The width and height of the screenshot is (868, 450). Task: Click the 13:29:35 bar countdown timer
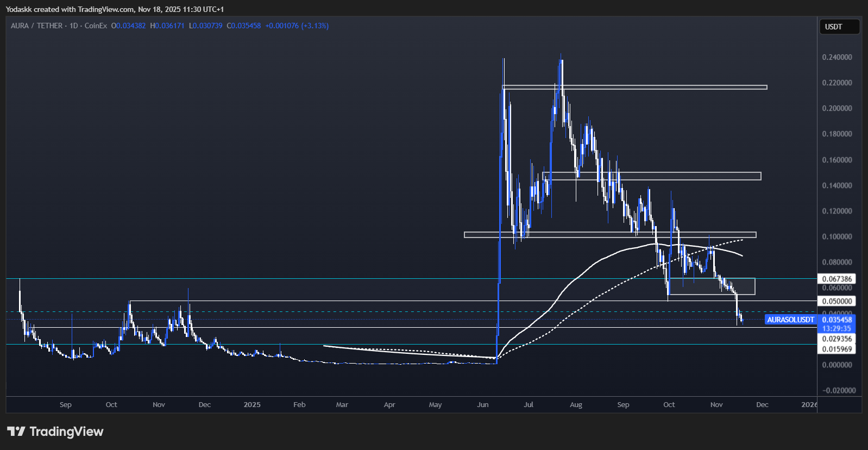pos(836,328)
